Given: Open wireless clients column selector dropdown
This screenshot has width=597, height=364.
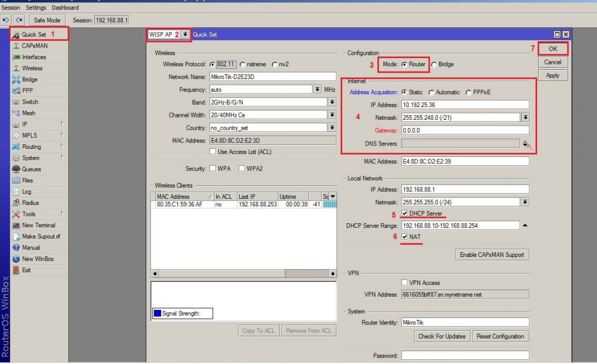Looking at the screenshot, I should pyautogui.click(x=333, y=197).
